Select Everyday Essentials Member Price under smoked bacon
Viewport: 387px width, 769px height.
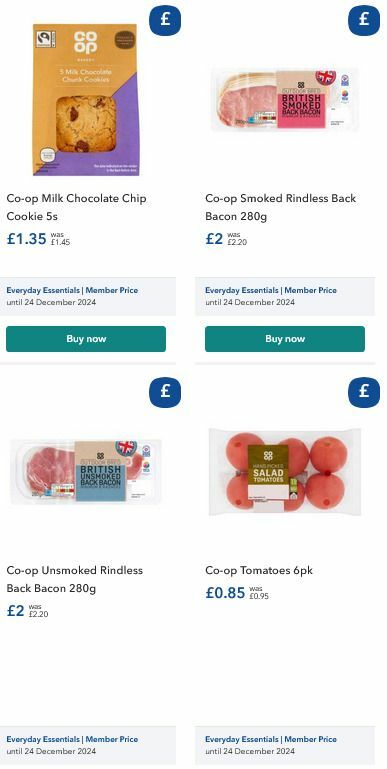[x=271, y=290]
